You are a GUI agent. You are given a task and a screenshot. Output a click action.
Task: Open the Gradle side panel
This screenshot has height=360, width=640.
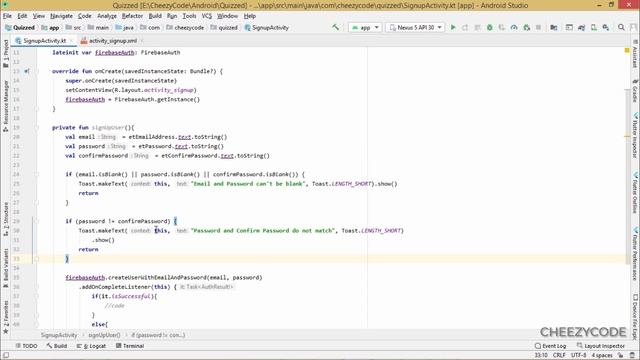click(635, 91)
